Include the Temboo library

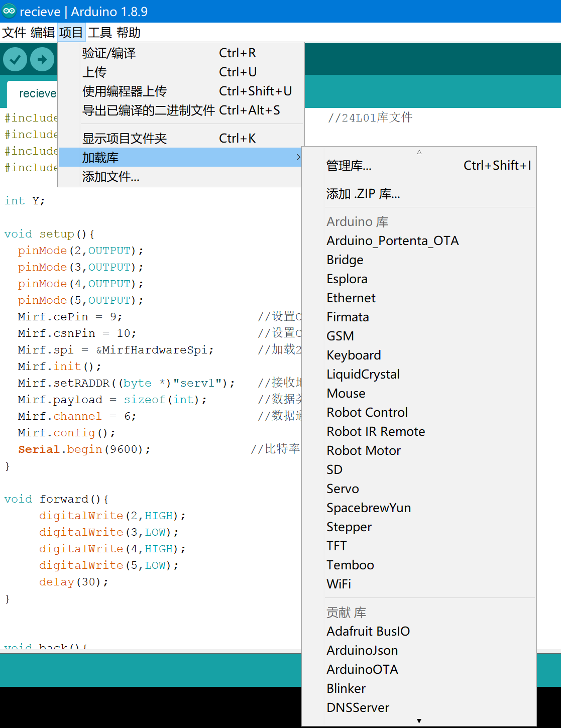point(419,565)
